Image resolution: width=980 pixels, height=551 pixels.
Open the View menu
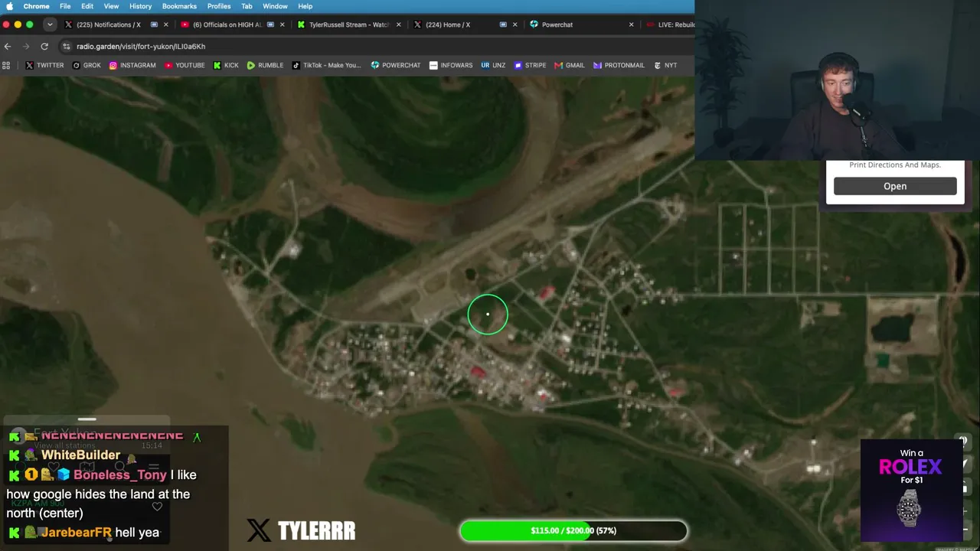coord(111,6)
